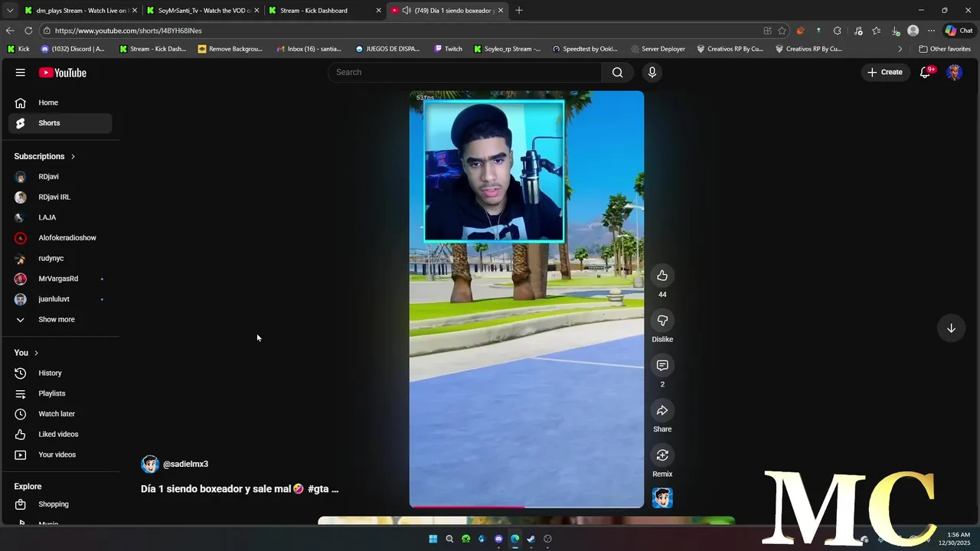
Task: Bookmark this page with the star icon
Action: [782, 31]
